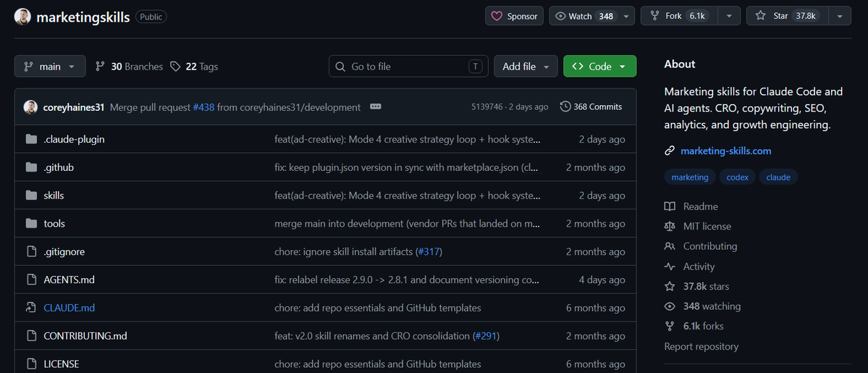Screen dimensions: 868x373
Task: Open the LICENSE file
Action: click(x=62, y=364)
